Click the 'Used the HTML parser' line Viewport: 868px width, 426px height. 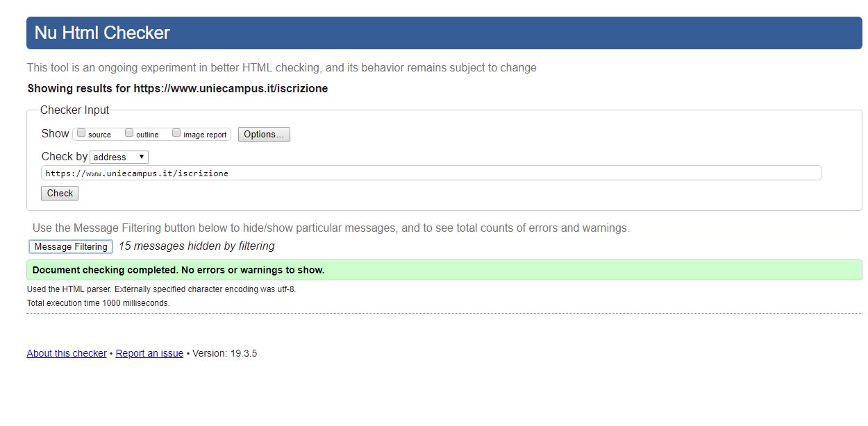tap(162, 289)
